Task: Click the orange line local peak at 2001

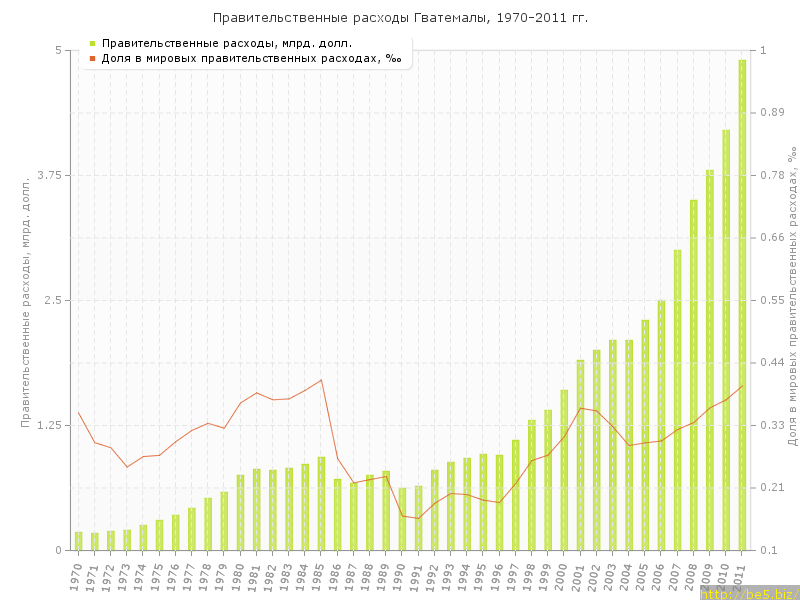Action: coord(580,408)
